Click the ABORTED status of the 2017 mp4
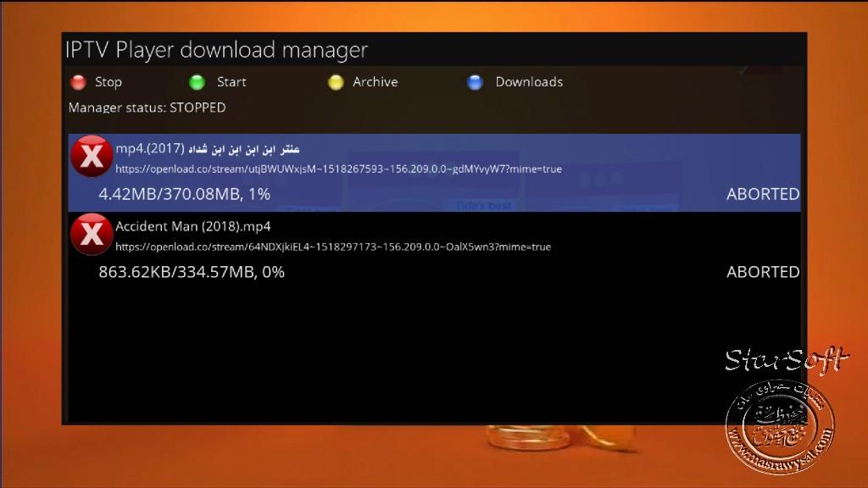 [x=763, y=194]
